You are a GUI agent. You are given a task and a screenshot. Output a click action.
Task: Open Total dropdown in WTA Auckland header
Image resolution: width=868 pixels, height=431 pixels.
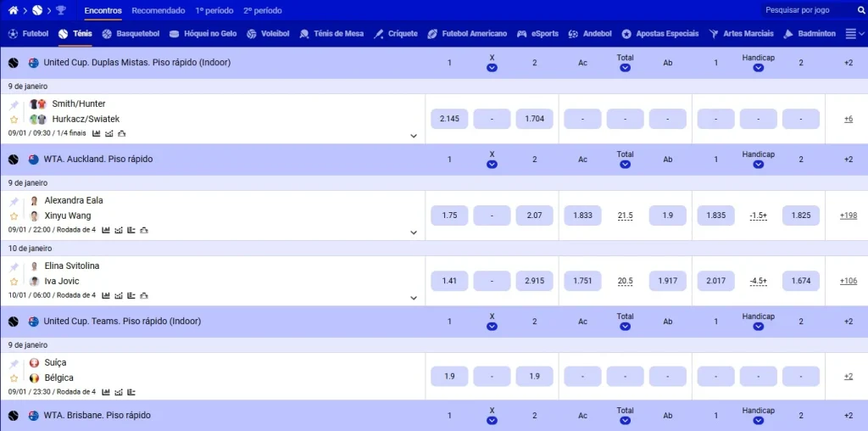625,165
